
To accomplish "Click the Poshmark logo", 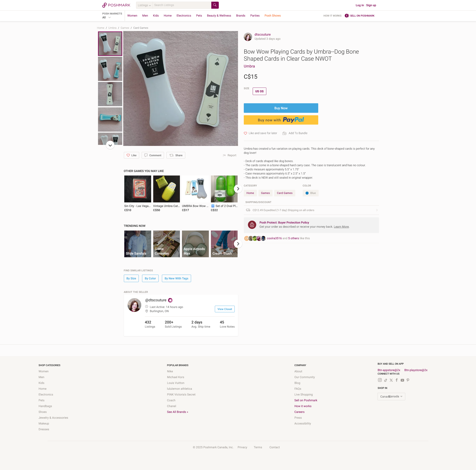I will tap(116, 5).
